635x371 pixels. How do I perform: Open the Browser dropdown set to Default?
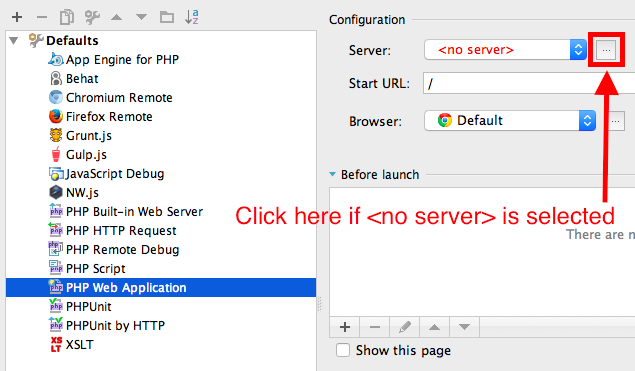click(510, 120)
